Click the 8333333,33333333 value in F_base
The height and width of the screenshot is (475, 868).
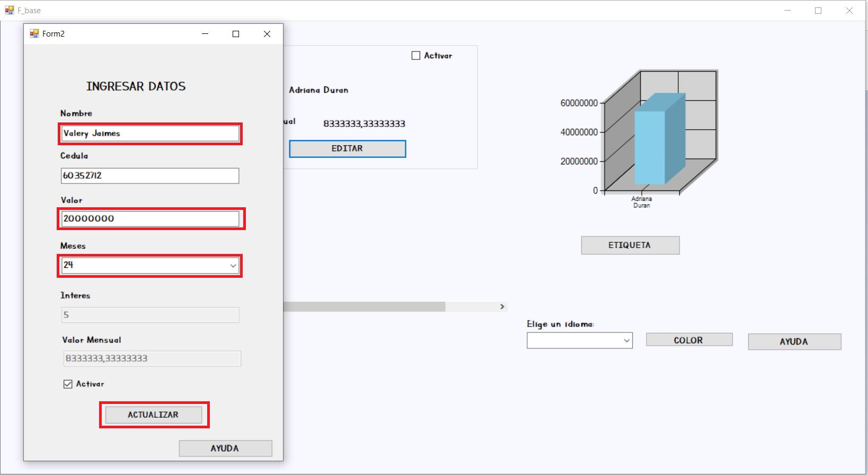click(x=364, y=124)
